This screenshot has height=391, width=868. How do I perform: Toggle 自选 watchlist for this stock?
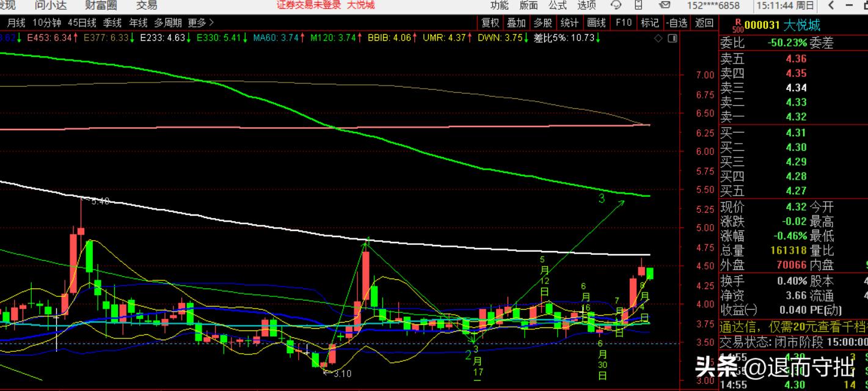[676, 23]
